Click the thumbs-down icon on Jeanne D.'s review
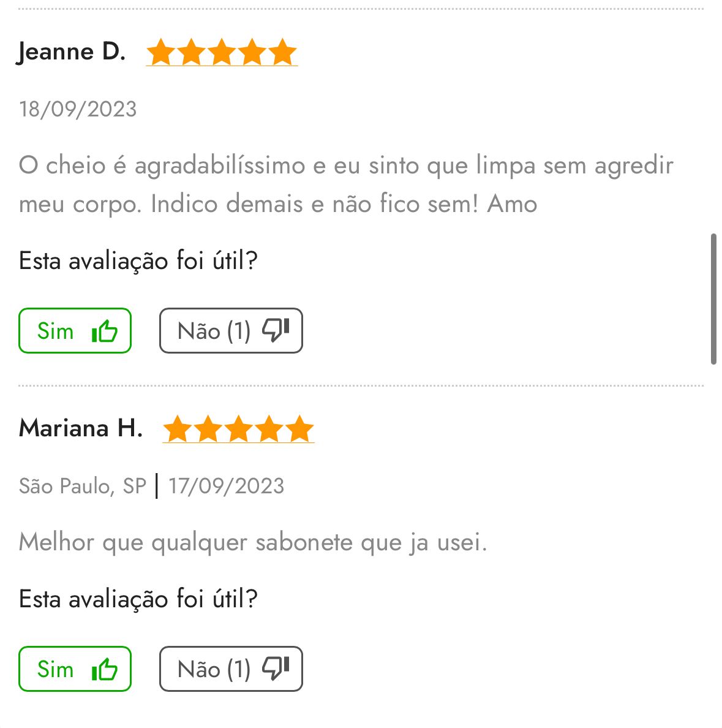The image size is (722, 728). [x=275, y=330]
